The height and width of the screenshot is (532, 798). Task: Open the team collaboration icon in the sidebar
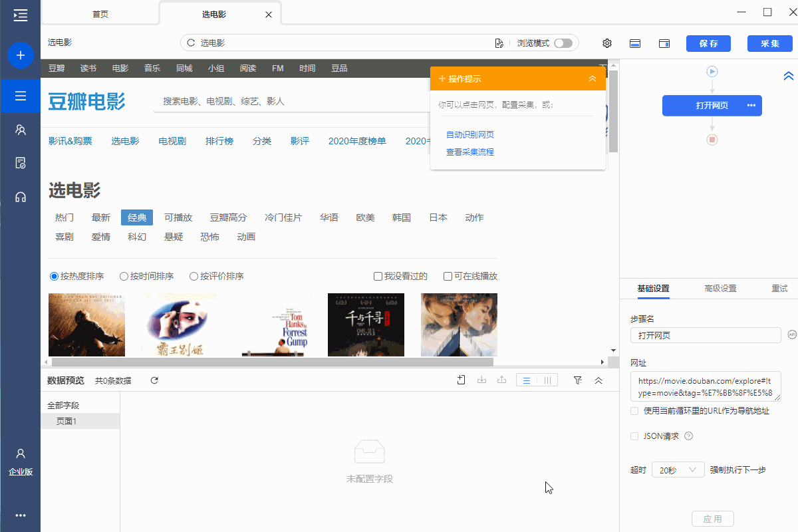21,130
